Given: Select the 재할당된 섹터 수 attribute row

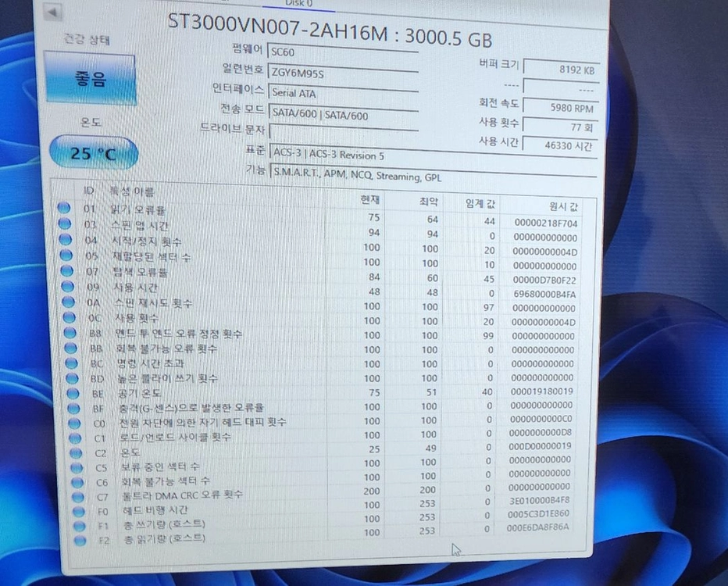Looking at the screenshot, I should point(321,260).
